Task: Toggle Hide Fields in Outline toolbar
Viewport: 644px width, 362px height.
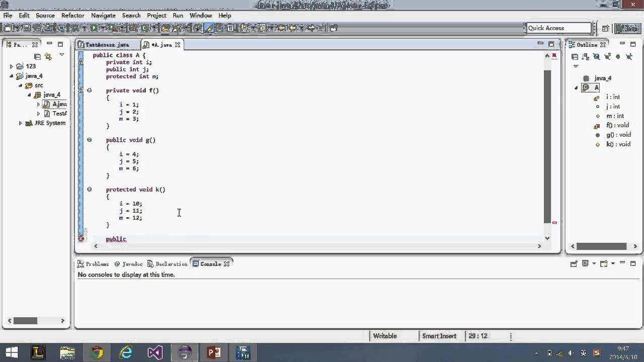Action: click(x=597, y=56)
